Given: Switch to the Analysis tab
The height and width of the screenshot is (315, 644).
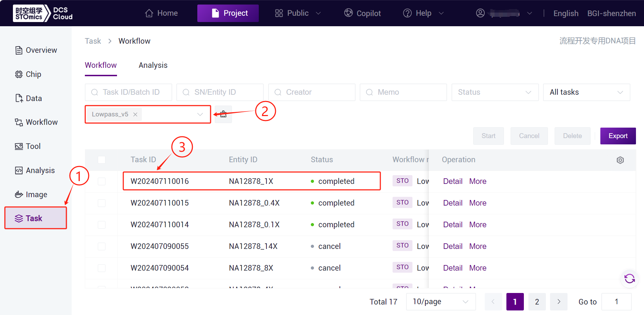Looking at the screenshot, I should coord(153,65).
